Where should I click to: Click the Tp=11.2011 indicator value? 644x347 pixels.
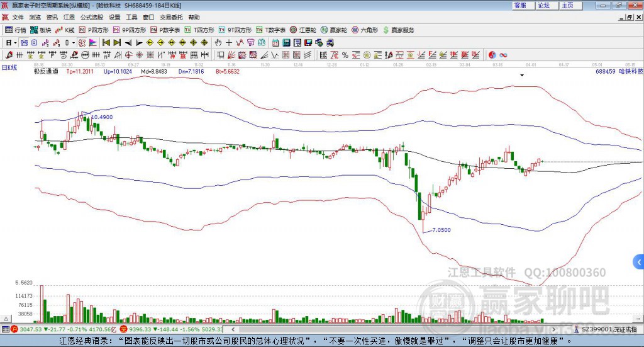(80, 71)
